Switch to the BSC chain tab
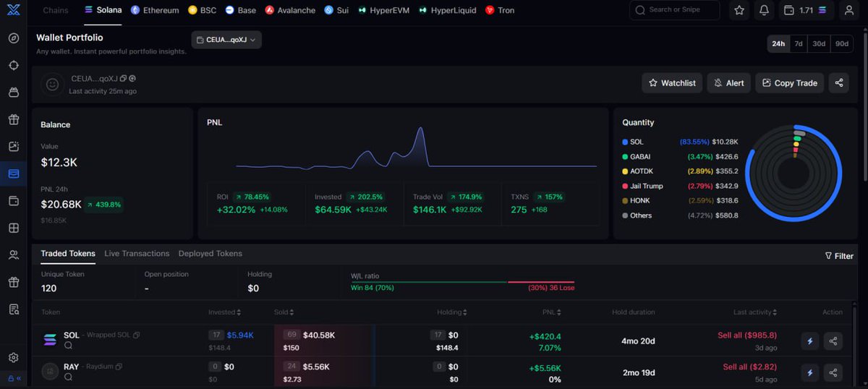The height and width of the screenshot is (389, 868). [203, 10]
